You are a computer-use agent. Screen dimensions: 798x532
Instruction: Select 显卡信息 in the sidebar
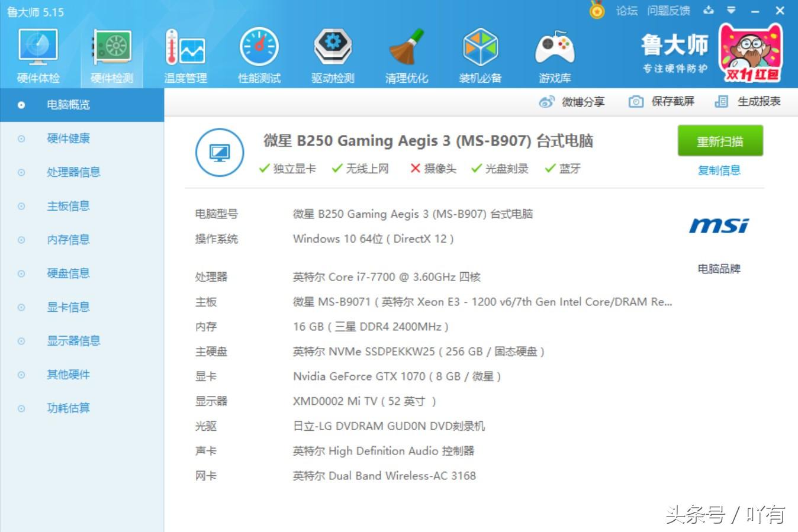pos(68,307)
